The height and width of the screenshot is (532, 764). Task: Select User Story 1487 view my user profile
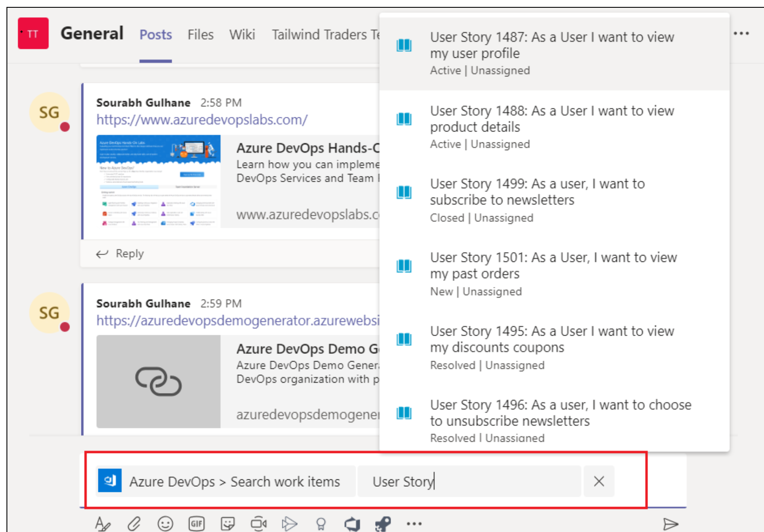click(x=555, y=54)
